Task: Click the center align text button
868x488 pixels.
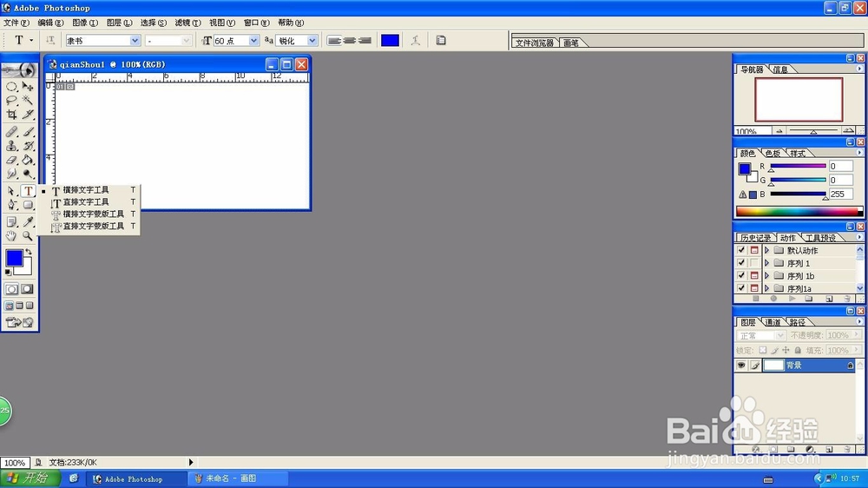Action: click(x=349, y=41)
